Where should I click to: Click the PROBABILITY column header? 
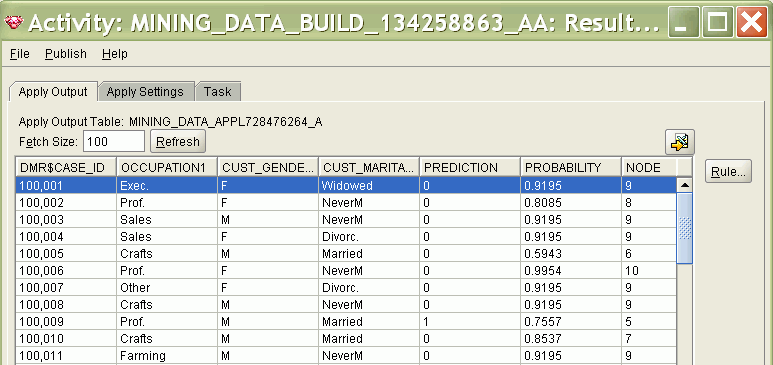[571, 167]
